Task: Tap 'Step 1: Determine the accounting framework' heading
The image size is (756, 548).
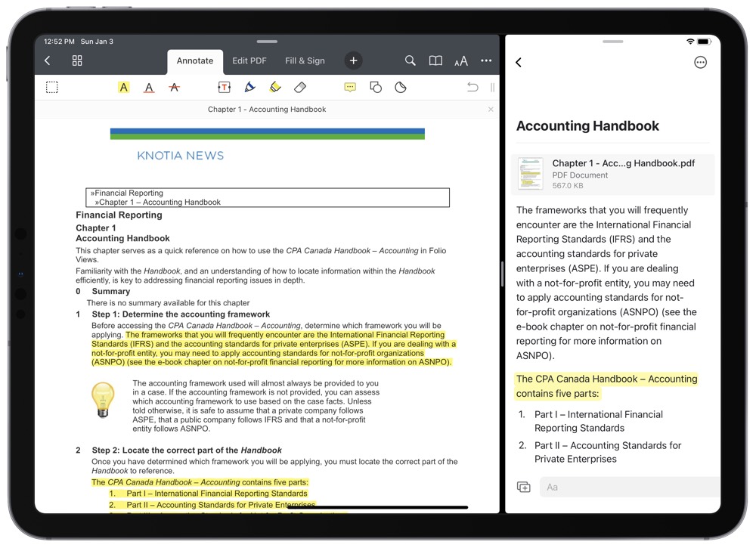Action: (181, 314)
